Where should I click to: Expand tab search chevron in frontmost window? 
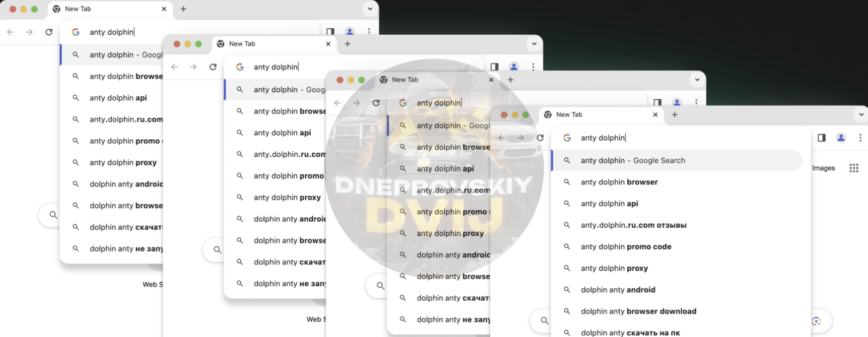861,115
